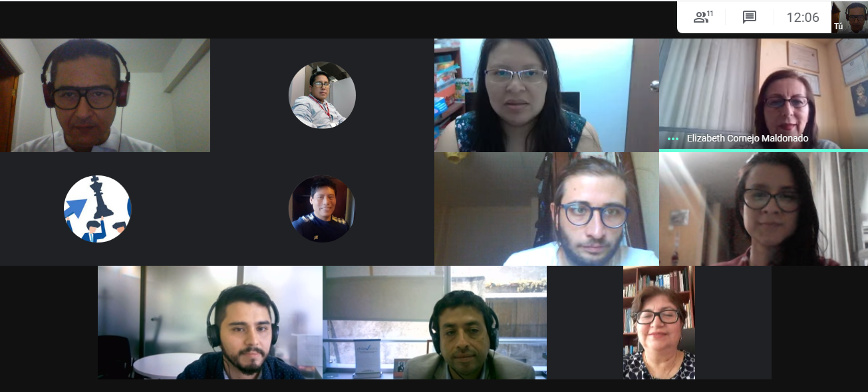
Task: Open the participants list icon
Action: click(x=702, y=17)
